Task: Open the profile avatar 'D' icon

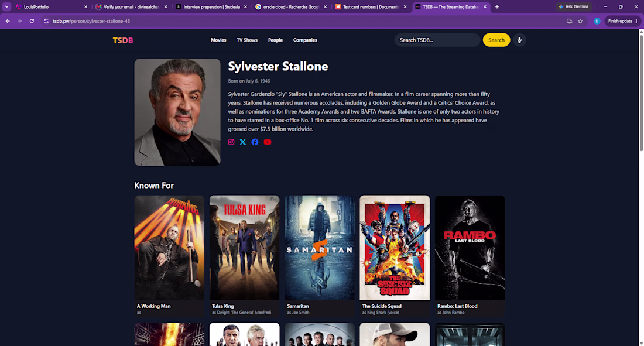Action: (x=597, y=21)
